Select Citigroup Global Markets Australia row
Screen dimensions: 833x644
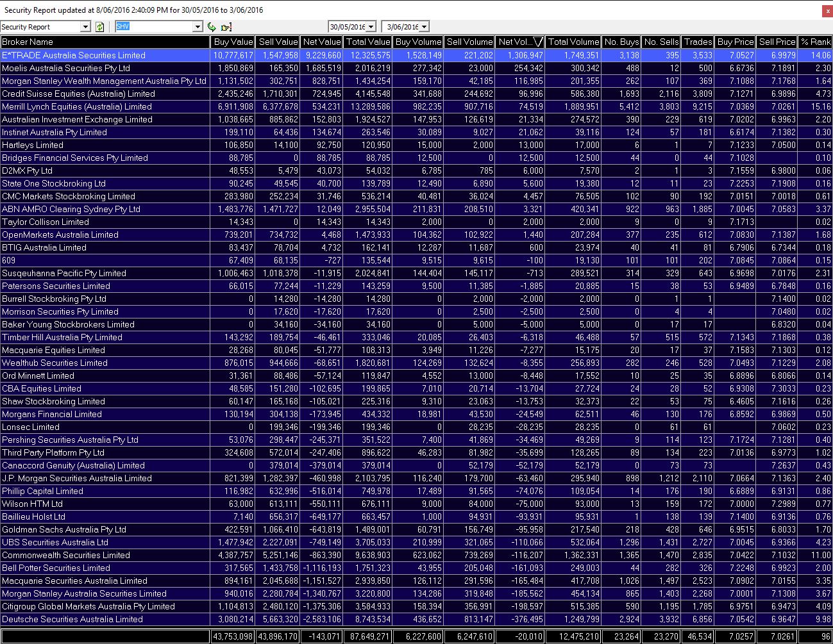tap(416, 606)
